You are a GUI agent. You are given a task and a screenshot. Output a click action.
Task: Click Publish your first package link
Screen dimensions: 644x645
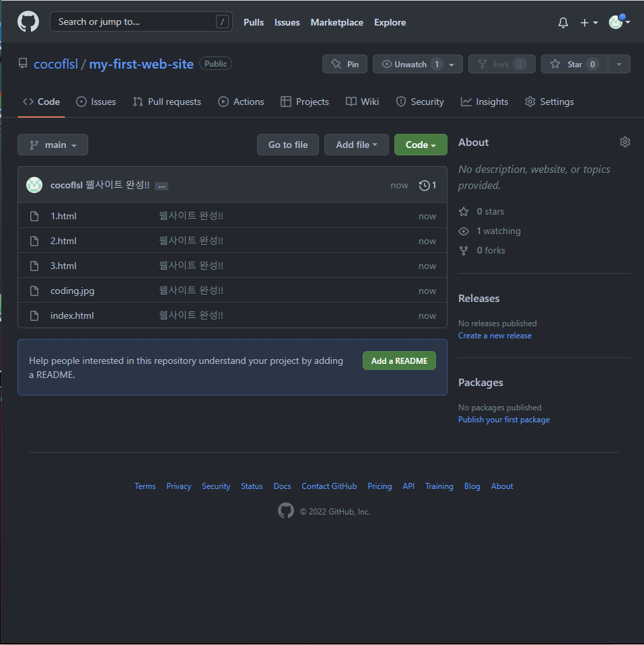(504, 420)
